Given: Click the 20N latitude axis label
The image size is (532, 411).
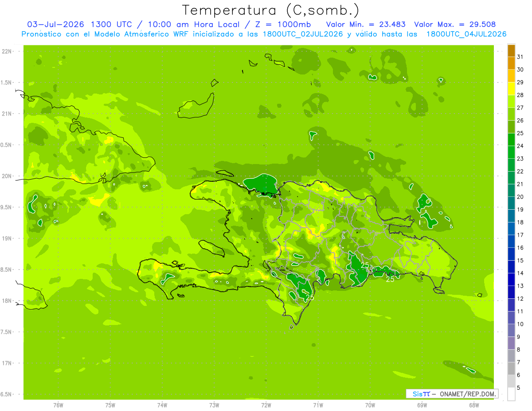Looking at the screenshot, I should pyautogui.click(x=8, y=176).
